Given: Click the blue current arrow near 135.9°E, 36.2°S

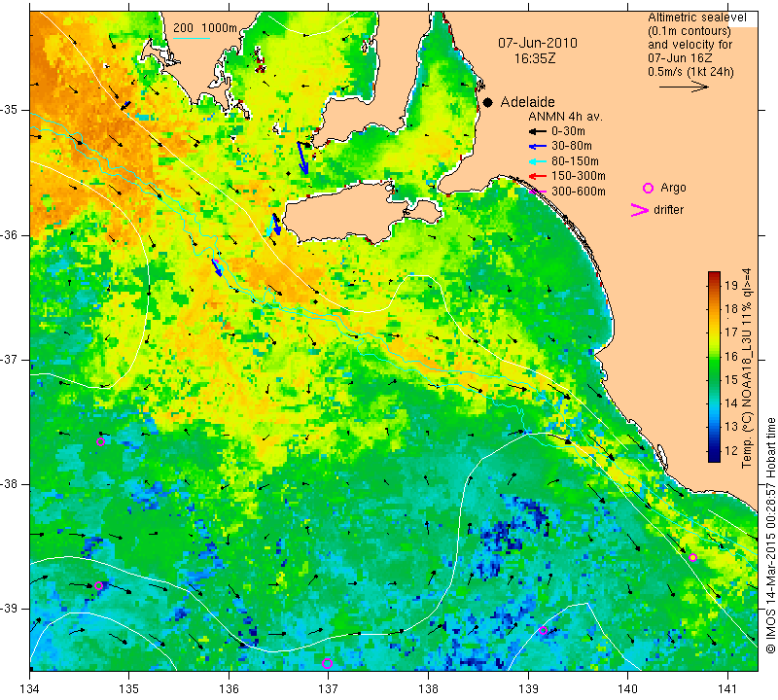Looking at the screenshot, I should (x=217, y=268).
